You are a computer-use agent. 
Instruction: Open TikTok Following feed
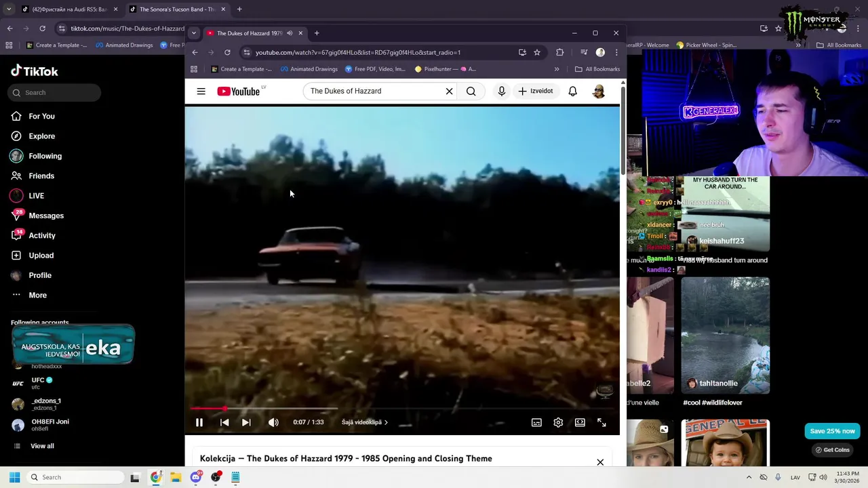[x=45, y=156]
